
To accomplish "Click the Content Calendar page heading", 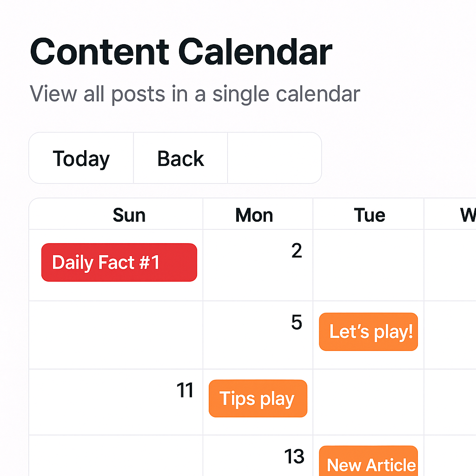I will [181, 52].
